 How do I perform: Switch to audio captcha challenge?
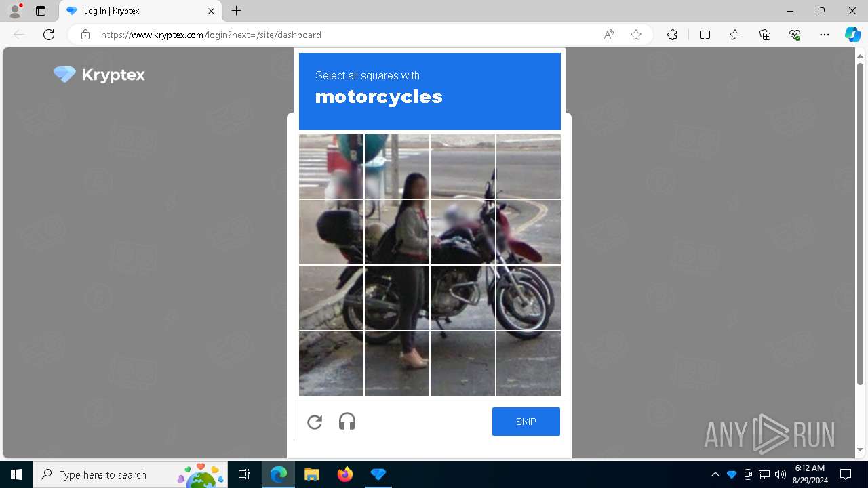[347, 422]
